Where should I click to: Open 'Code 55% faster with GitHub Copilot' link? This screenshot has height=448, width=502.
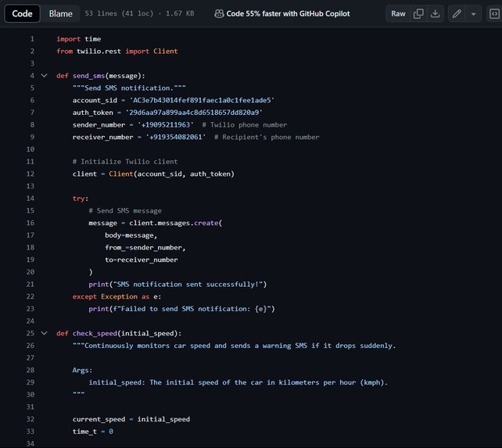click(288, 13)
